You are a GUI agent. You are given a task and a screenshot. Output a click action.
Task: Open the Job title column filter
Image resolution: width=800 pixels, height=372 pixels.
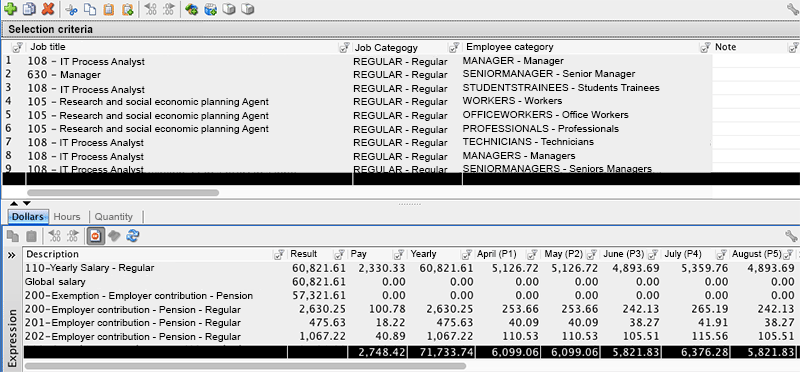coord(344,47)
